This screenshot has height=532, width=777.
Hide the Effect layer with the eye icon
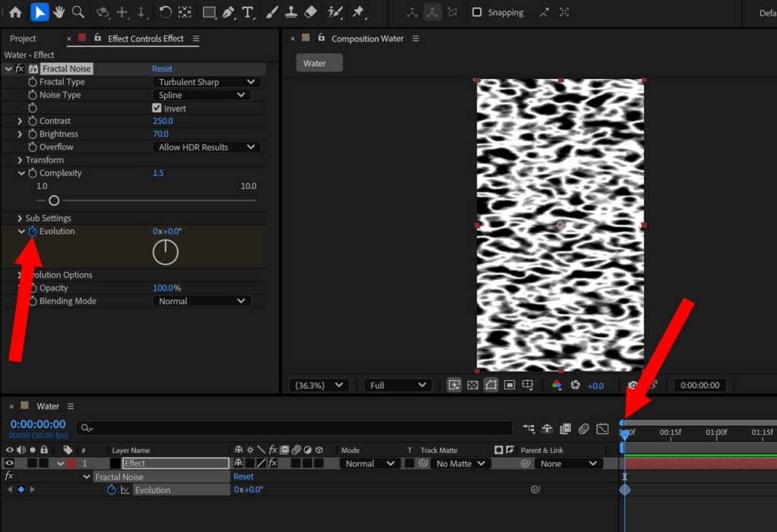[9, 463]
